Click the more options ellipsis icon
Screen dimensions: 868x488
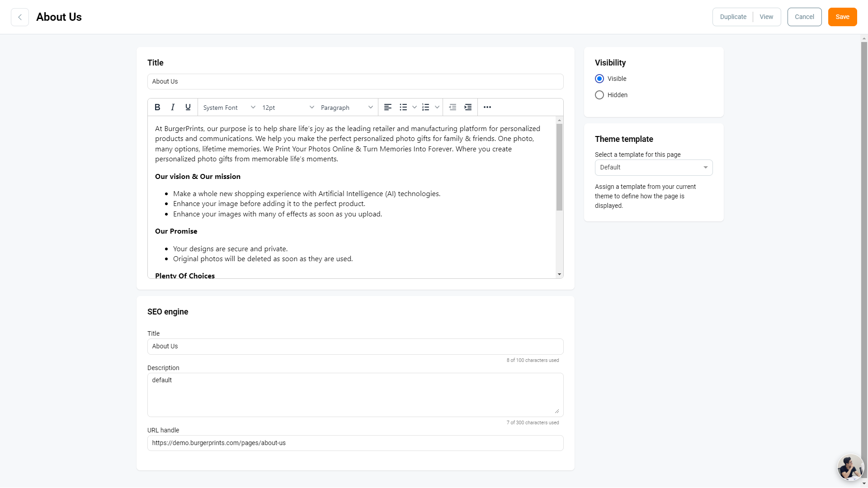(487, 107)
